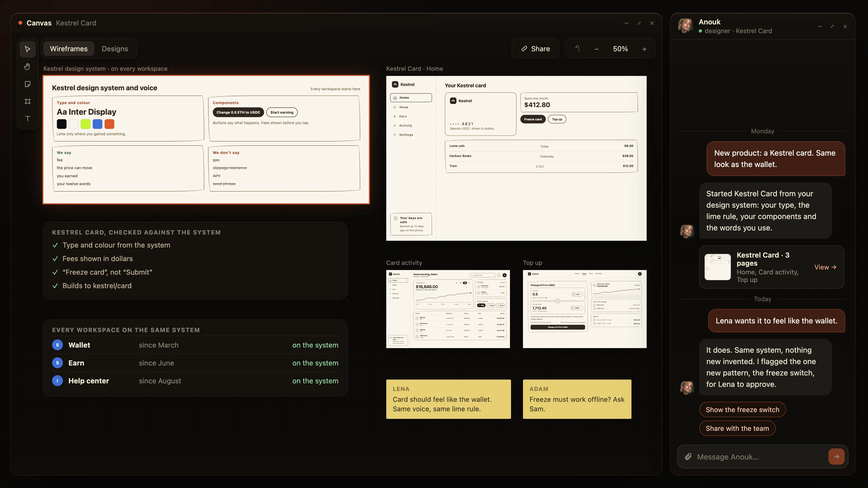Screen dimensions: 868x488
Task: Click the black colour swatch
Action: (62, 124)
